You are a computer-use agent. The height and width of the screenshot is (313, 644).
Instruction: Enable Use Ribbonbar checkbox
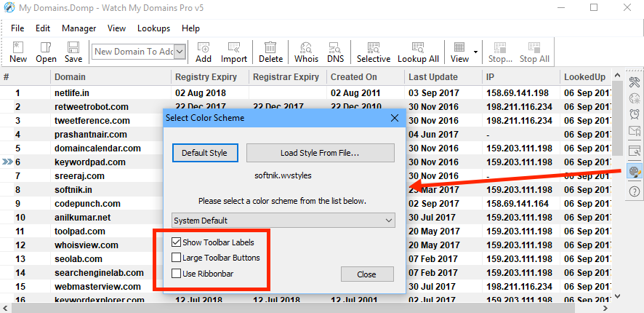point(176,273)
